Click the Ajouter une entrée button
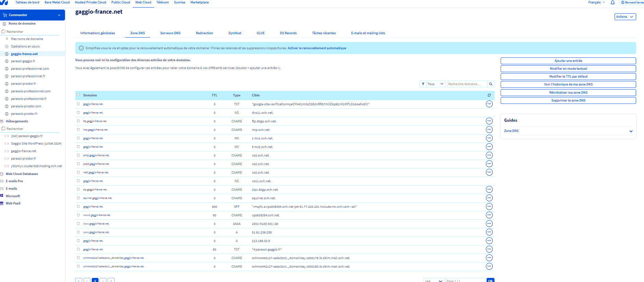 click(x=568, y=61)
